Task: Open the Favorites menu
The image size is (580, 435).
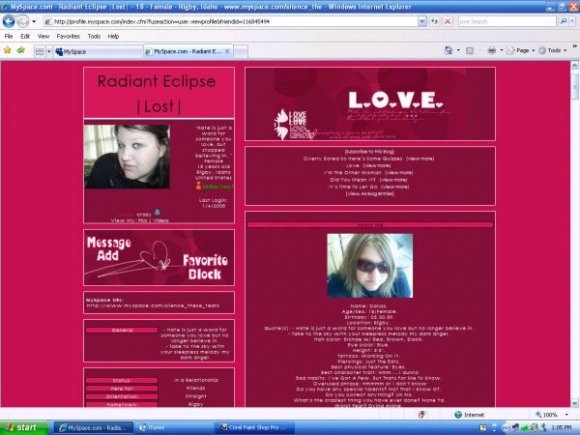Action: point(68,36)
